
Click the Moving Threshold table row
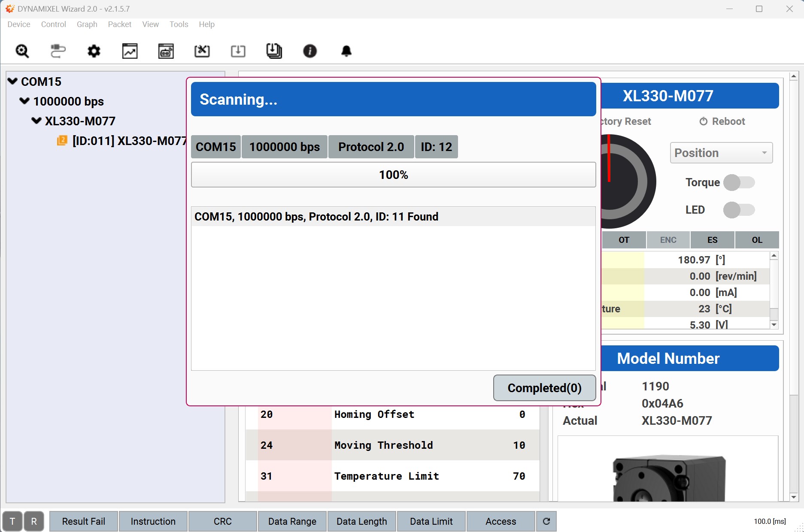click(x=392, y=445)
